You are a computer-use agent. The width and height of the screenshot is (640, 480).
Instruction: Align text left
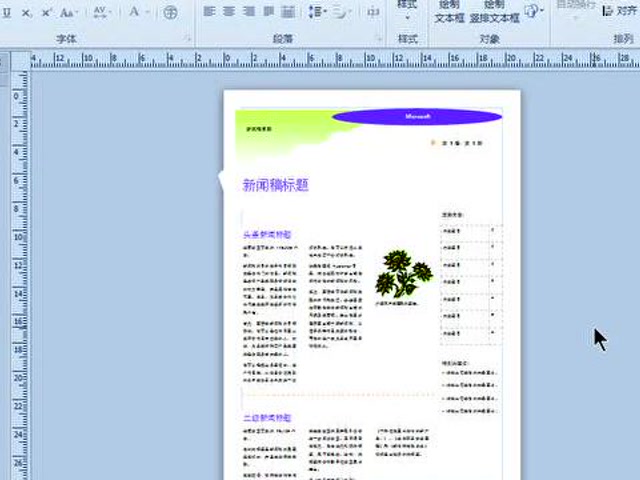pyautogui.click(x=209, y=12)
